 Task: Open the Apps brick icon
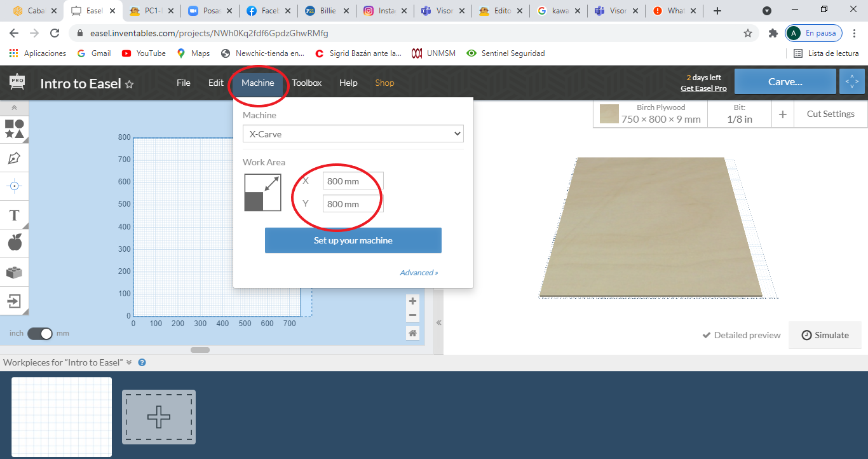[x=14, y=272]
